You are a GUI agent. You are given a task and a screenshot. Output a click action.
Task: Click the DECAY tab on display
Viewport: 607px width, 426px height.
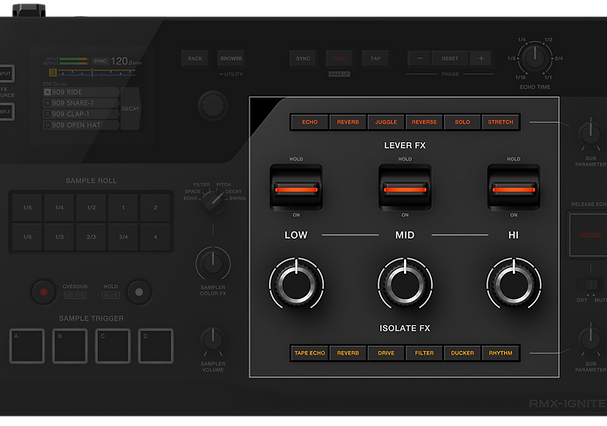[130, 108]
